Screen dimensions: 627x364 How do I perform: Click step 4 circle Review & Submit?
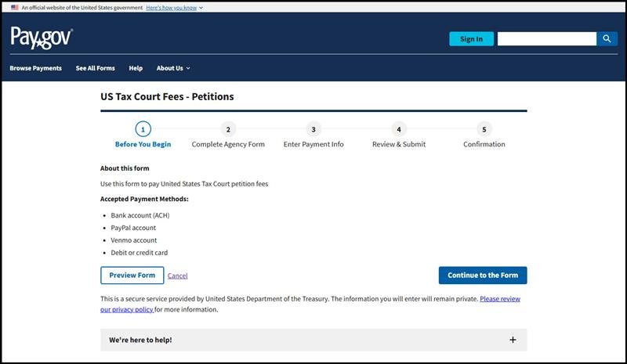pos(399,129)
